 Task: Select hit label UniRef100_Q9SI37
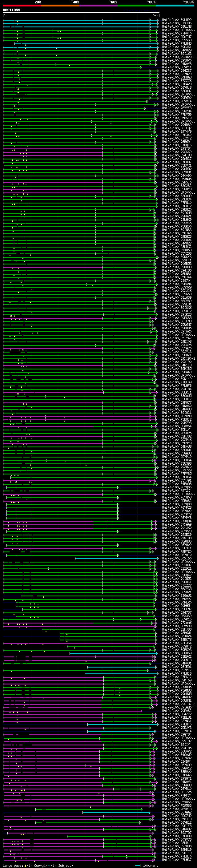(176, 741)
